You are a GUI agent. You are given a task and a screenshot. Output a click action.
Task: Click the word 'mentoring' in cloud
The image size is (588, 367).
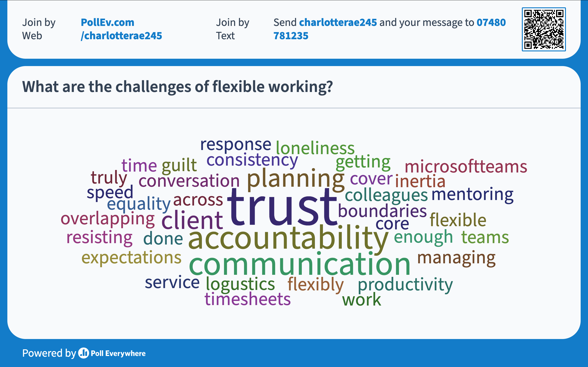pyautogui.click(x=472, y=195)
